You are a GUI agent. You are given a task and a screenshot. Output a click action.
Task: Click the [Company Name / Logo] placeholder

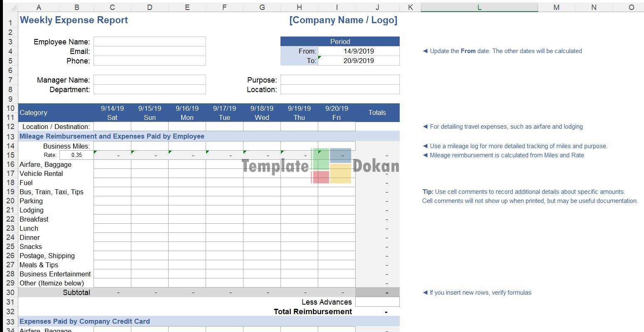point(343,20)
